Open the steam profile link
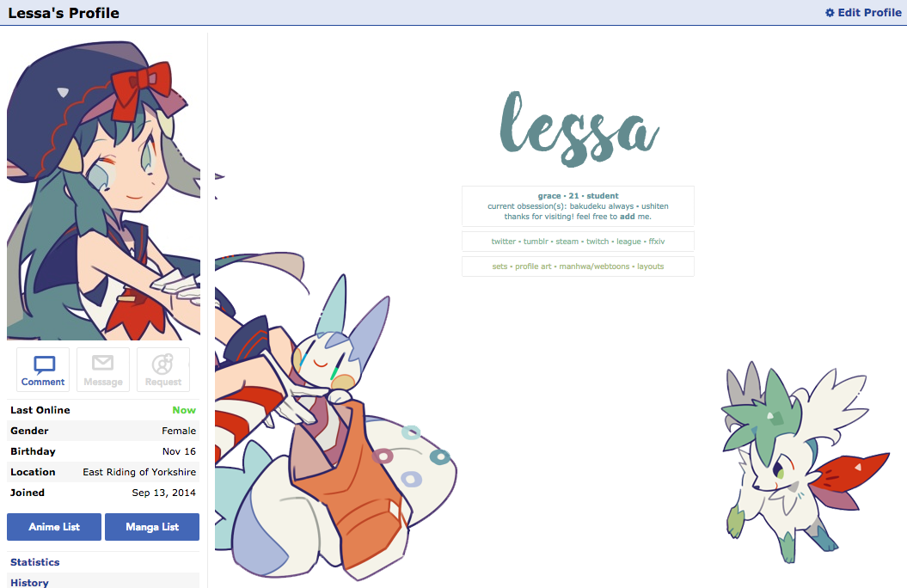 [x=567, y=242]
